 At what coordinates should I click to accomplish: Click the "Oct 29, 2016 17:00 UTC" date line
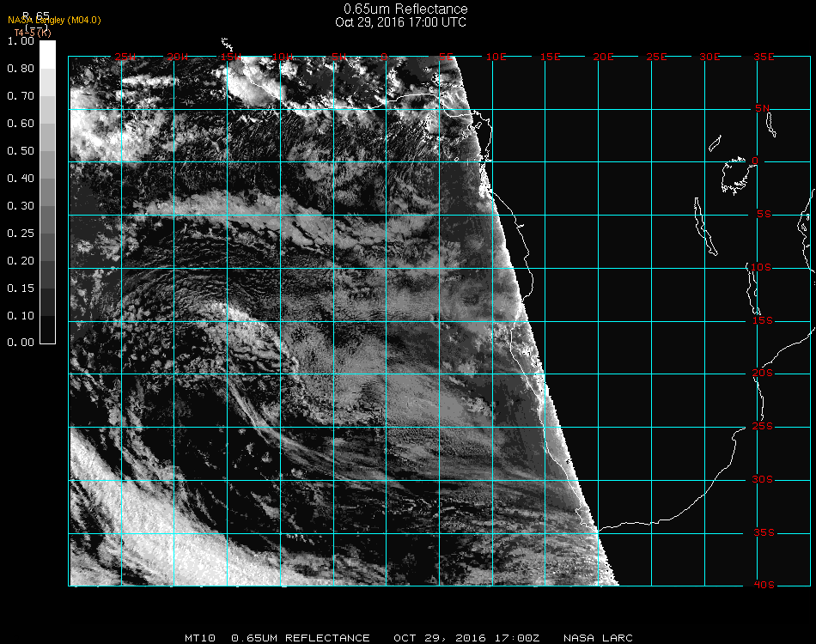point(401,22)
